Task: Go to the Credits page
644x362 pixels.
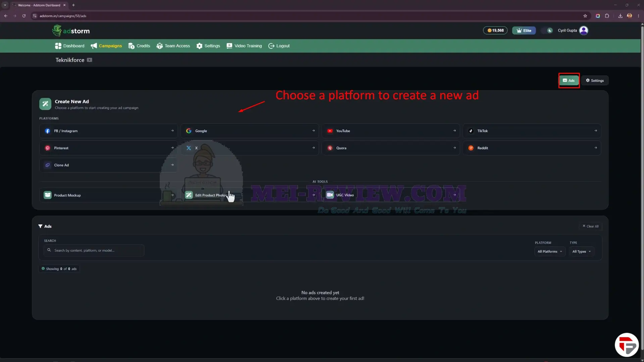Action: (x=139, y=46)
